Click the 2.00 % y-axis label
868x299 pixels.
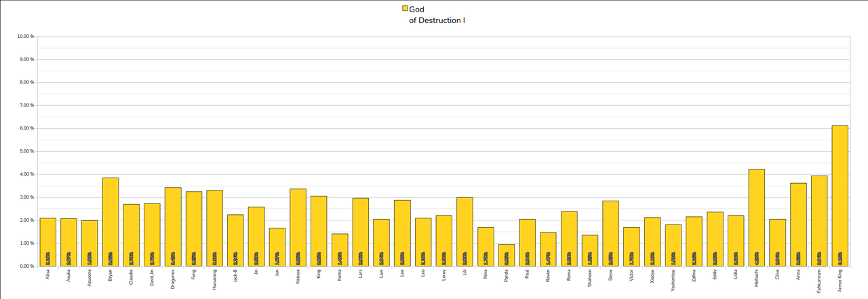(26, 220)
